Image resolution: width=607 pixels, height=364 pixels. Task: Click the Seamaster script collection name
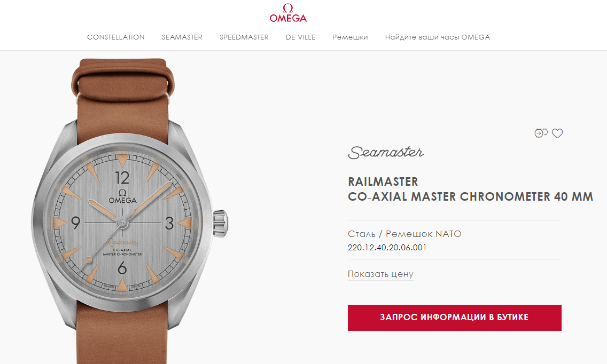coord(386,153)
